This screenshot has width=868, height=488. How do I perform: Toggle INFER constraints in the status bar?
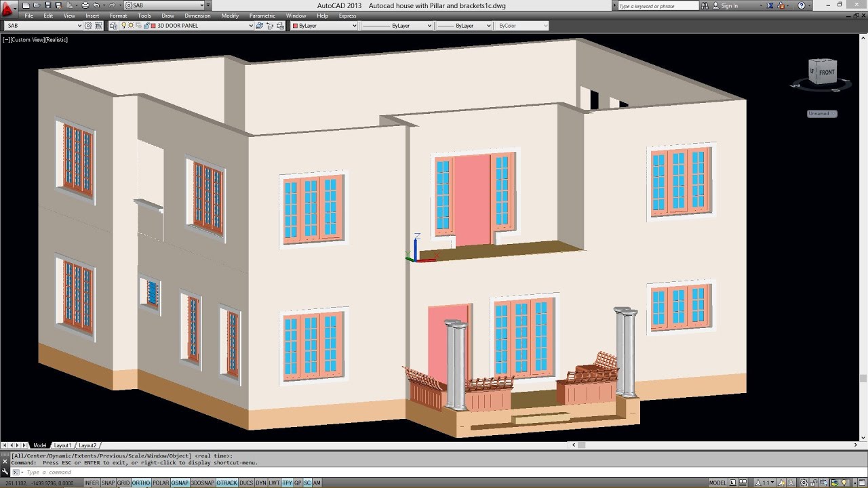pos(92,483)
